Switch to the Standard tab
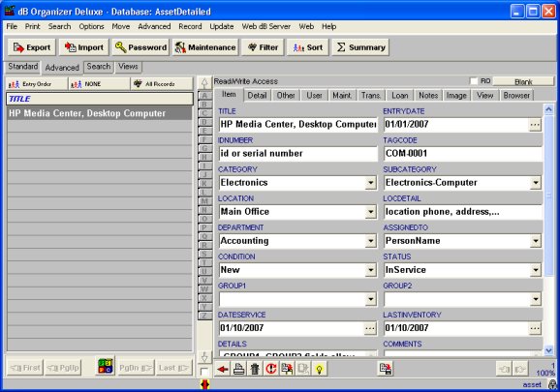Viewport: 560px width, 392px height. click(x=23, y=67)
